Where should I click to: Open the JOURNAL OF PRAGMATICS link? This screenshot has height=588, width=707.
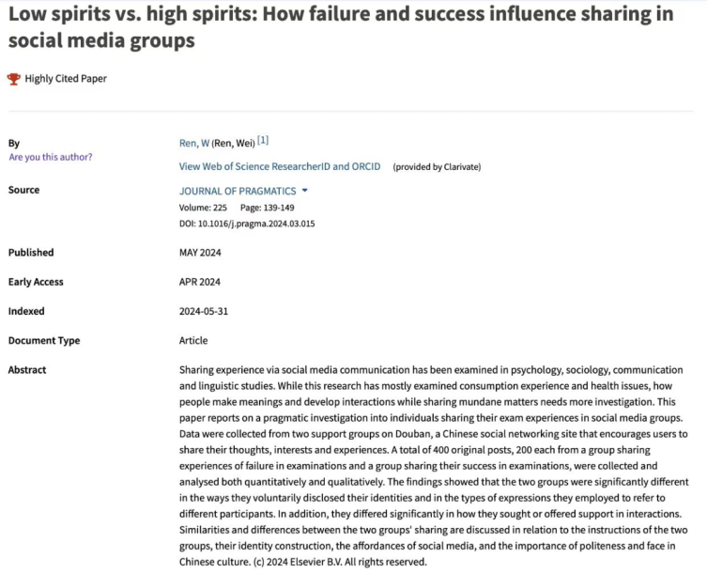tap(238, 191)
